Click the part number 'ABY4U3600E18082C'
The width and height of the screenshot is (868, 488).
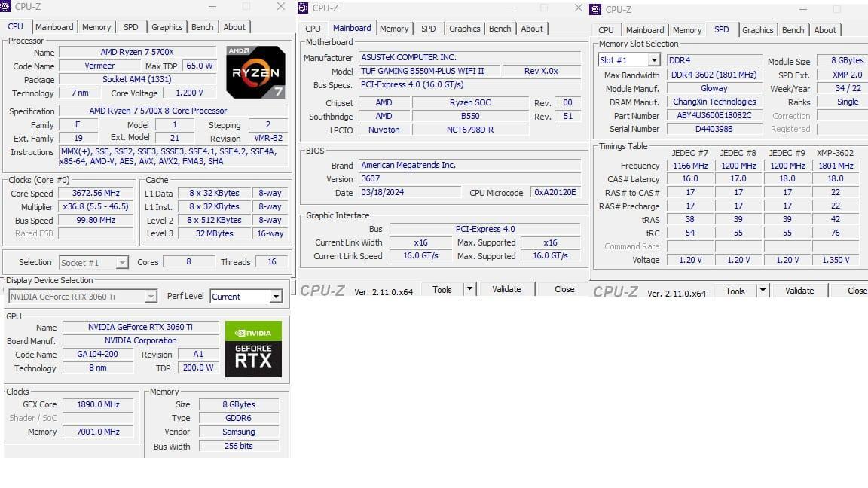714,116
